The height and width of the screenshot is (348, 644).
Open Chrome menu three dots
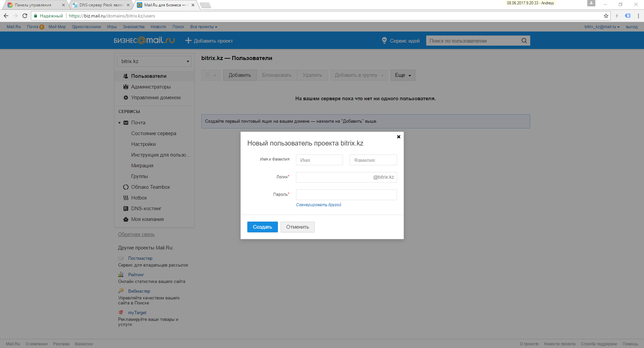click(x=638, y=16)
